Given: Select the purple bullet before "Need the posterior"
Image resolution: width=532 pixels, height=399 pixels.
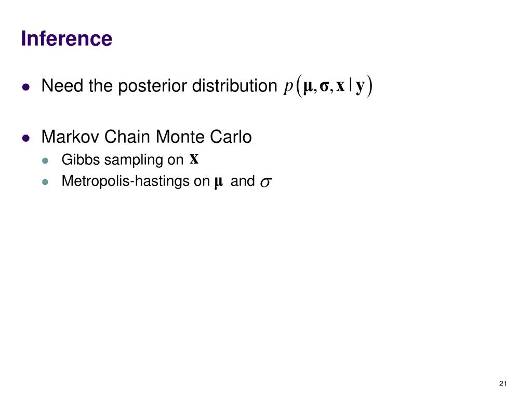Looking at the screenshot, I should 26,87.
